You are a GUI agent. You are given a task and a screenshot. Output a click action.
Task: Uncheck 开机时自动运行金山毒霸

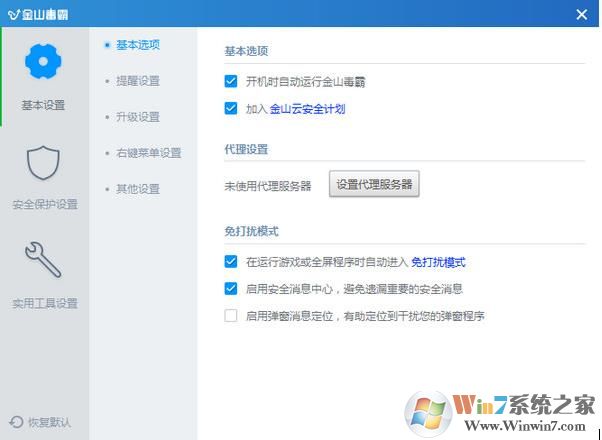pyautogui.click(x=231, y=81)
